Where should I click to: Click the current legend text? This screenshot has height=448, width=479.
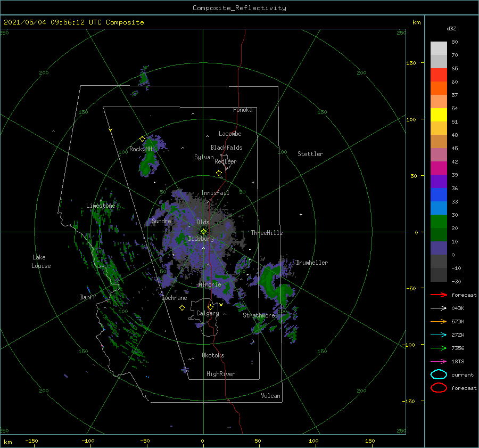(x=462, y=374)
